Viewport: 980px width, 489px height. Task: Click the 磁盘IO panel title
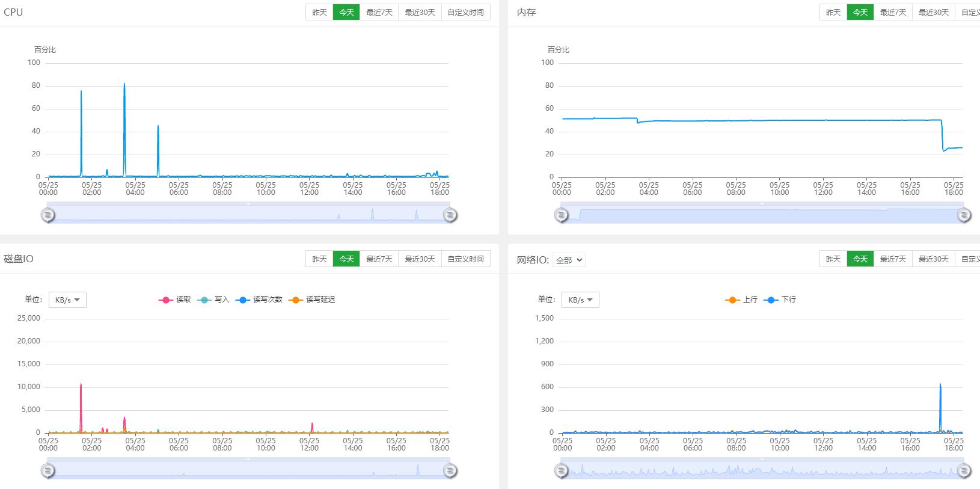(x=19, y=259)
